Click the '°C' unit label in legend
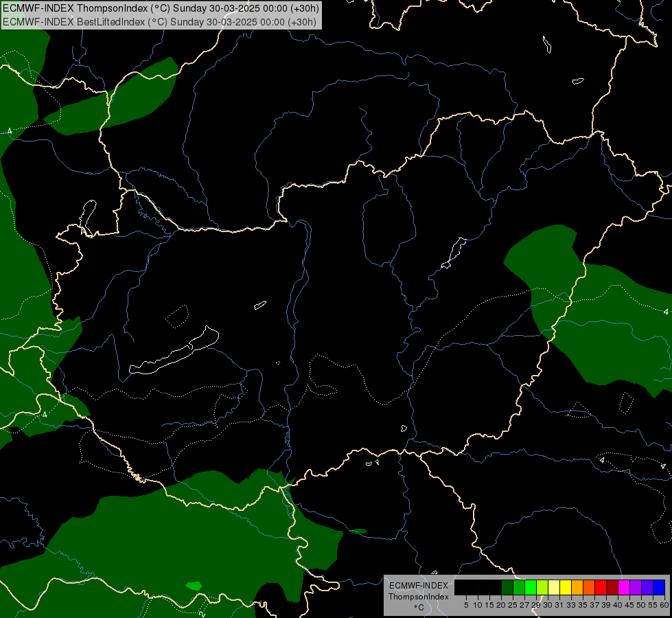 tap(419, 608)
